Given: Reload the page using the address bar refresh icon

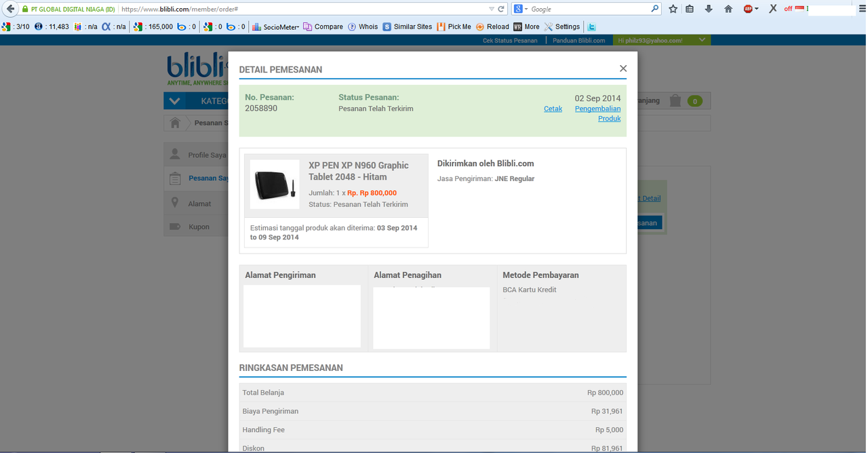Looking at the screenshot, I should click(x=501, y=9).
